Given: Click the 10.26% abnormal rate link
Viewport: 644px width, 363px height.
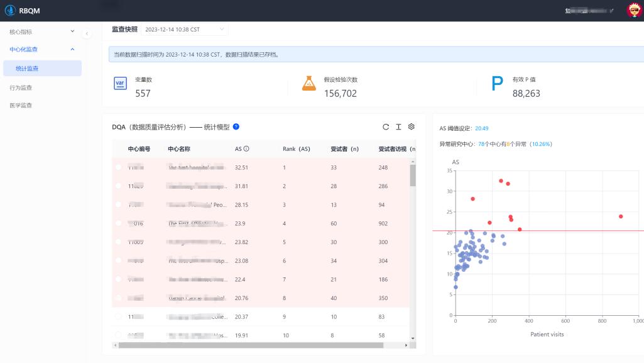Looking at the screenshot, I should click(540, 144).
